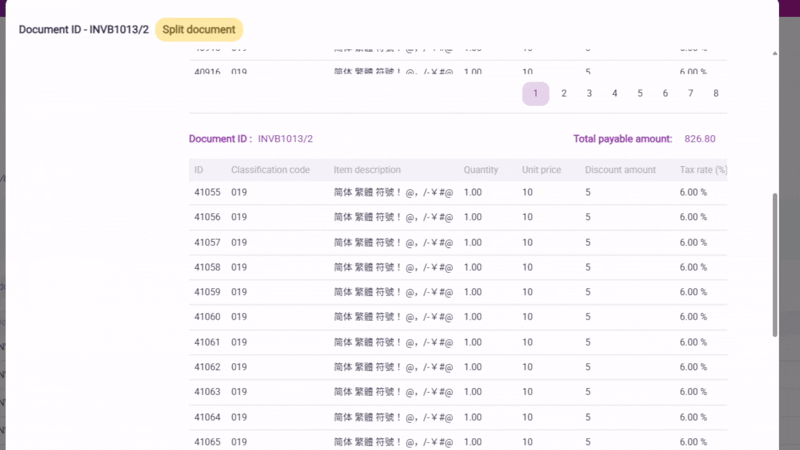
Task: Open page 6 of the results
Action: (665, 93)
